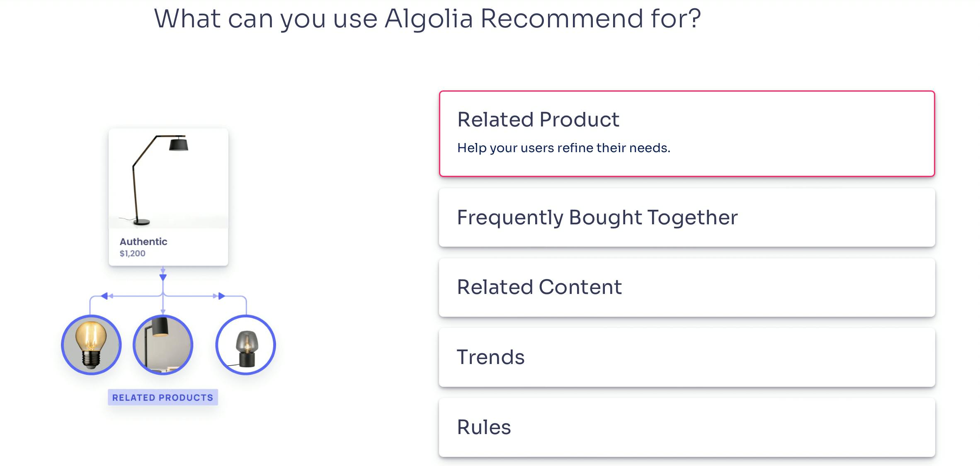Click the left-pointing arrow on the connector line
This screenshot has height=466, width=980.
[104, 296]
